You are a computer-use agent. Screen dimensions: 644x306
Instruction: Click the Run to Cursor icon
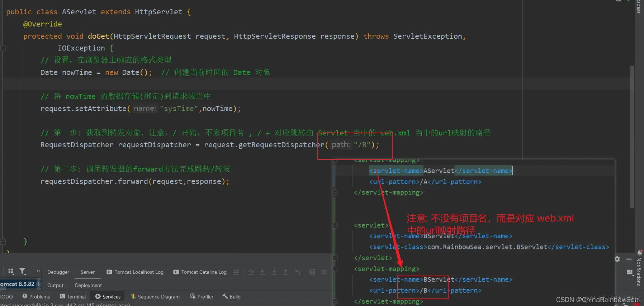click(298, 272)
